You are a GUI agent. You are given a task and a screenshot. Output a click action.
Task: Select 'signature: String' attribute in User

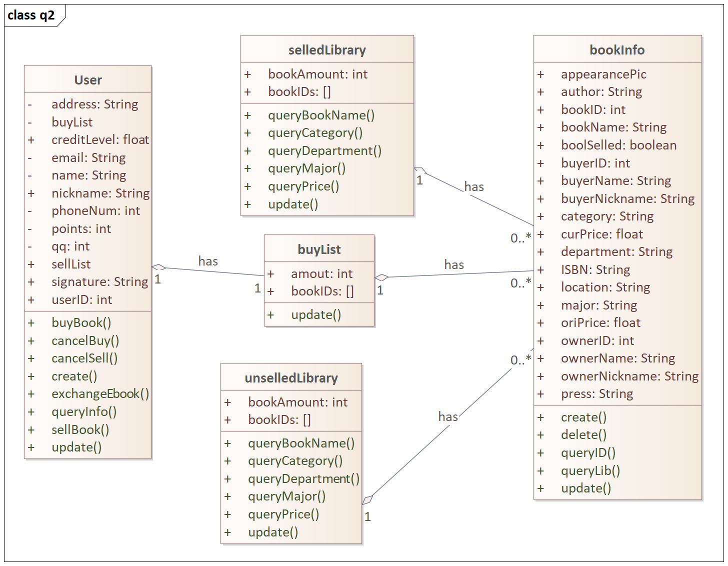(100, 281)
